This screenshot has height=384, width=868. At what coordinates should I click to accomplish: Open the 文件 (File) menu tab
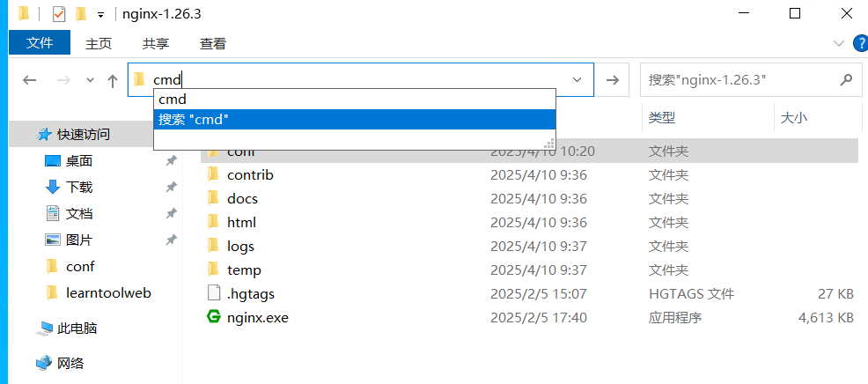coord(40,42)
